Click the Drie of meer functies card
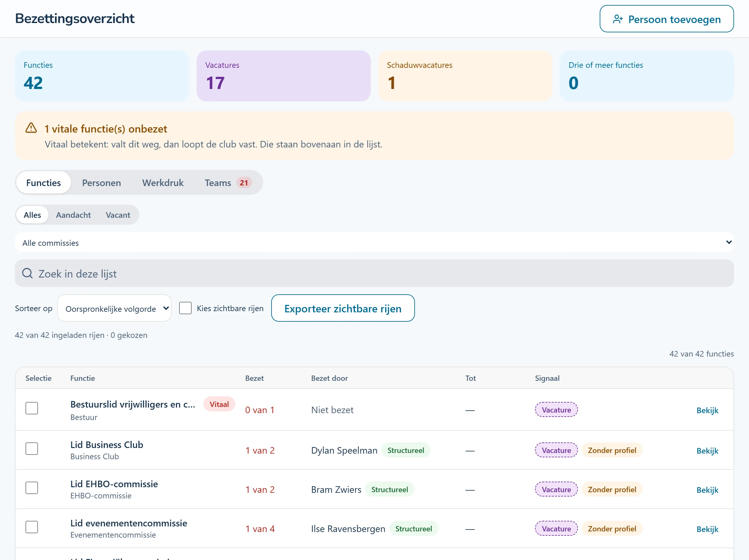 [647, 76]
